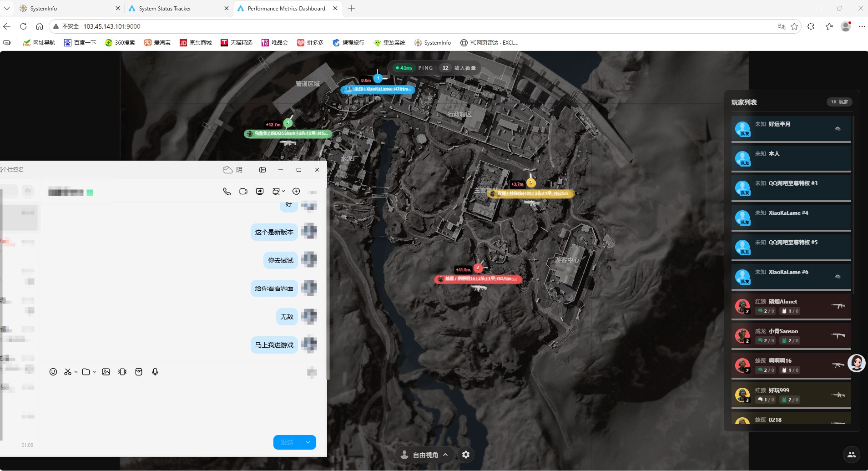
Task: Click the floating cartoon avatar icon
Action: point(856,363)
